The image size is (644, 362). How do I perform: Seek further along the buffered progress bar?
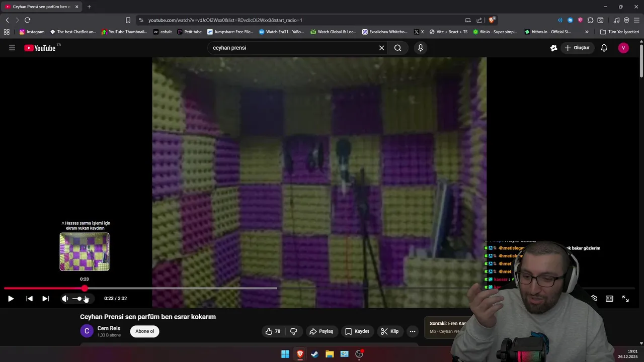click(181, 288)
